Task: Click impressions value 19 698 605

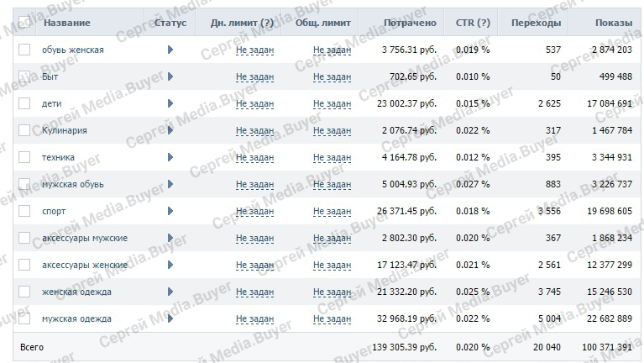Action: [610, 211]
